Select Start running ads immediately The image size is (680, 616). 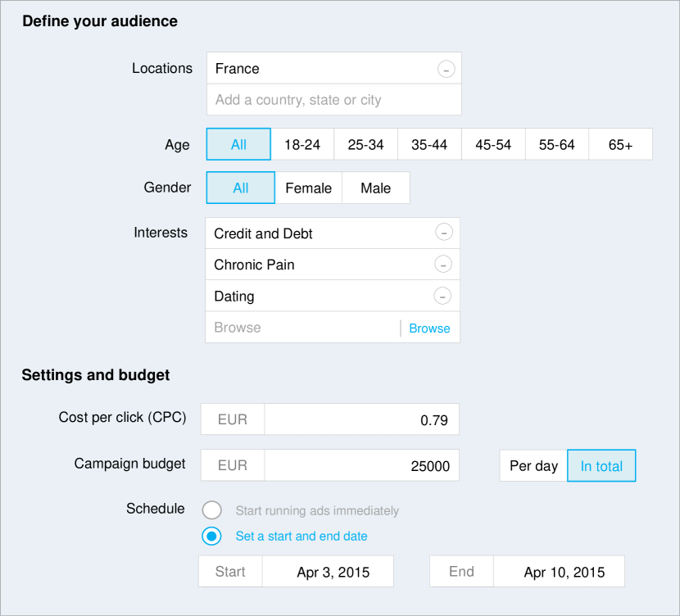click(x=211, y=510)
